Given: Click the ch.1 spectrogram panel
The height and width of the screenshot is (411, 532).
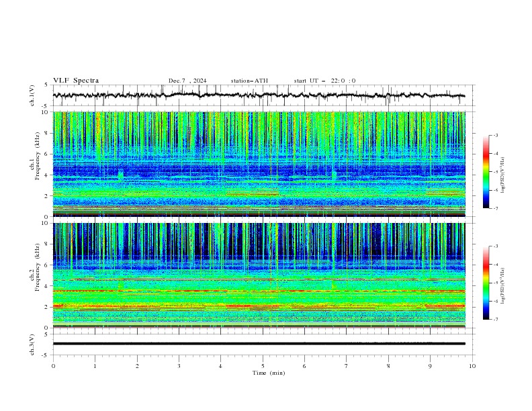Looking at the screenshot, I should pyautogui.click(x=259, y=164).
